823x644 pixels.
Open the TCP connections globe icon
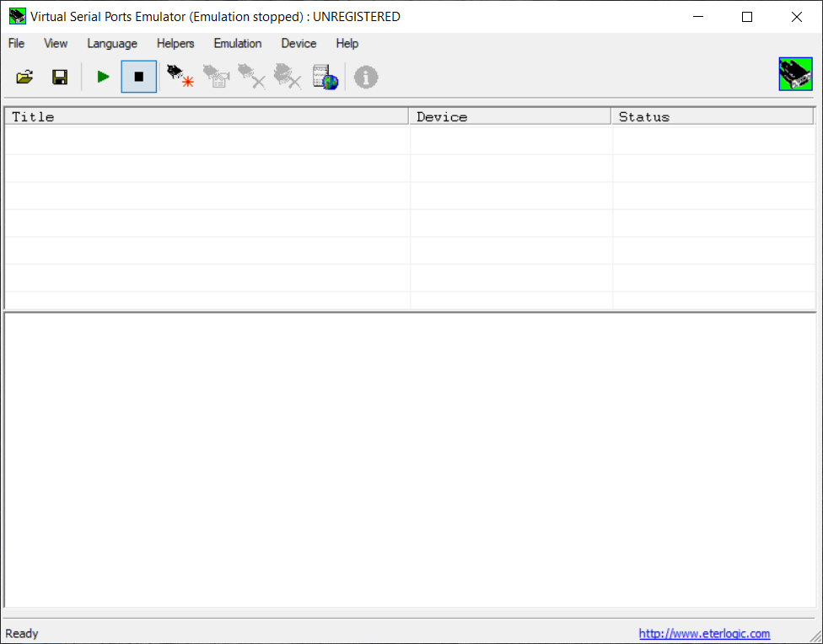pyautogui.click(x=325, y=78)
